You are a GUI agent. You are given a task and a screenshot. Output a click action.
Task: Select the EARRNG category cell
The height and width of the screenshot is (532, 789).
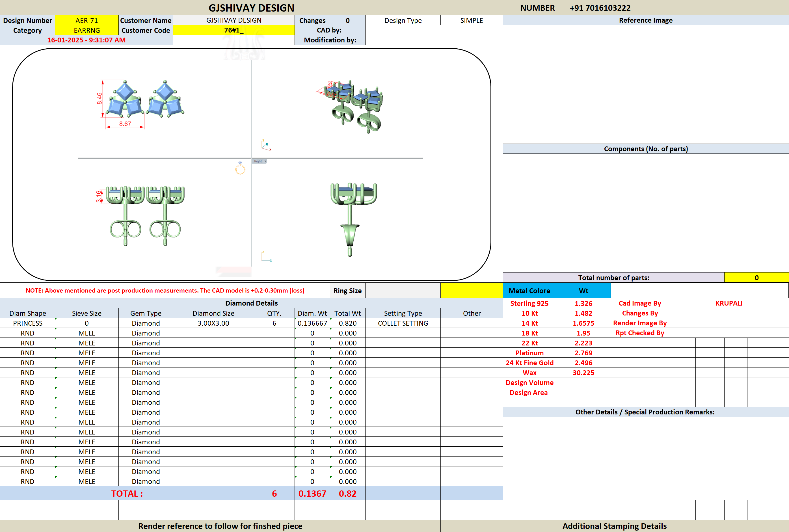pos(87,30)
